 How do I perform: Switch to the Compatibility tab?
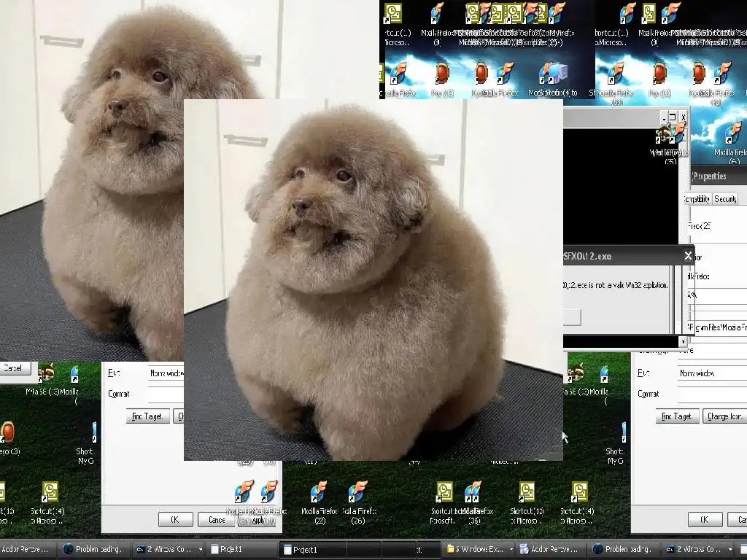tap(696, 199)
